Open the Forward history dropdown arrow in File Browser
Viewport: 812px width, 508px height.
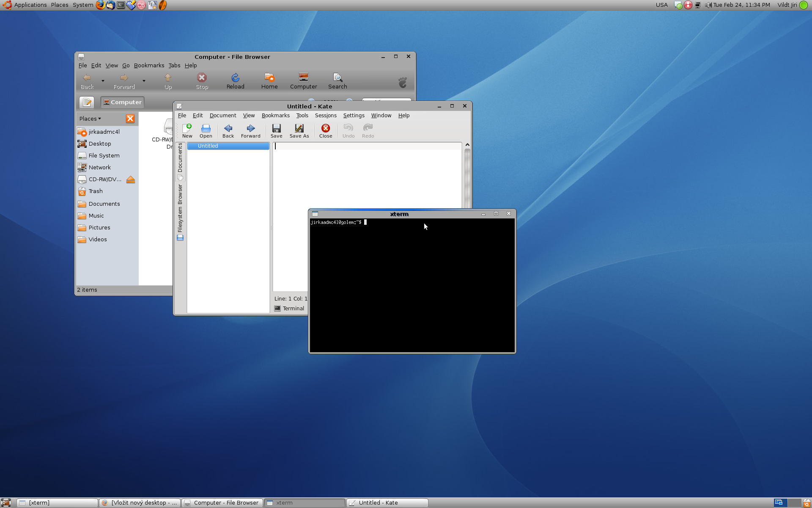[x=144, y=81]
